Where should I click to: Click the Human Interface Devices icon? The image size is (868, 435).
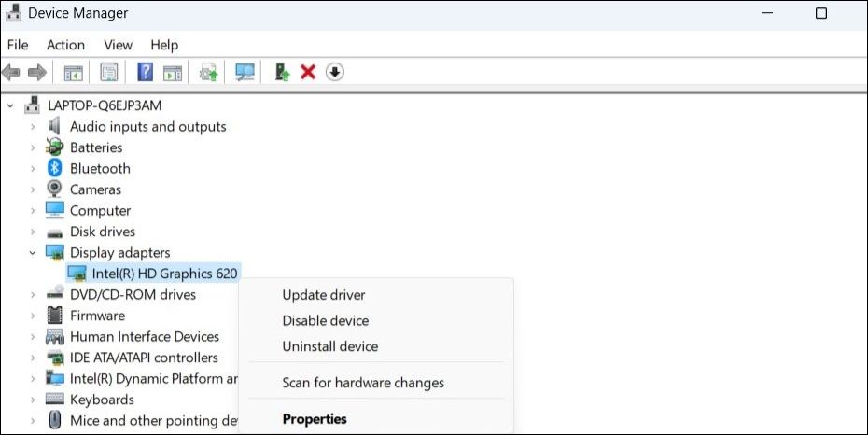point(55,336)
